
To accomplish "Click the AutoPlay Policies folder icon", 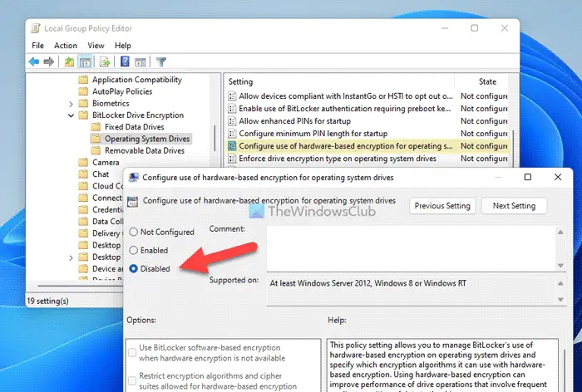I will pos(83,91).
